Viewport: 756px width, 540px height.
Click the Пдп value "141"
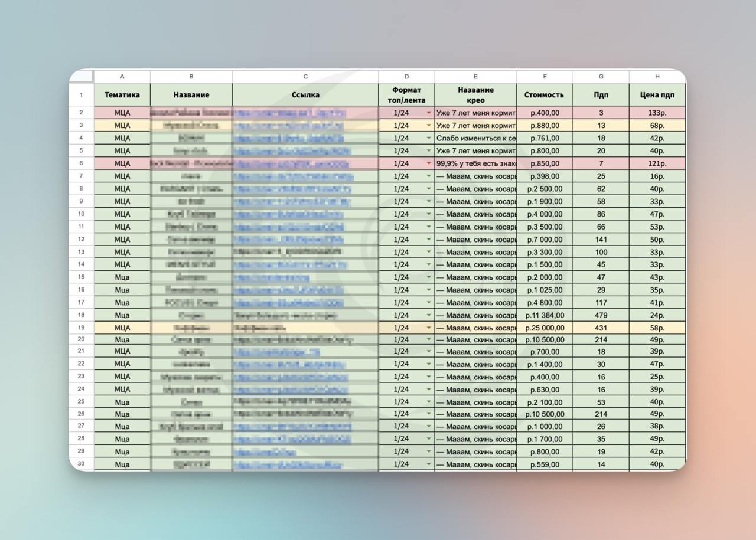click(601, 240)
